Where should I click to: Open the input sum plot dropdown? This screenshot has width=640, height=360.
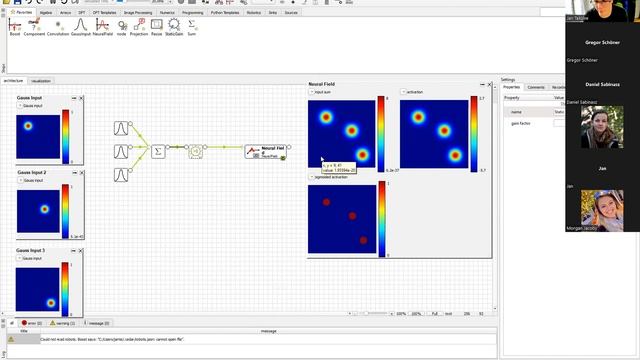tap(311, 92)
